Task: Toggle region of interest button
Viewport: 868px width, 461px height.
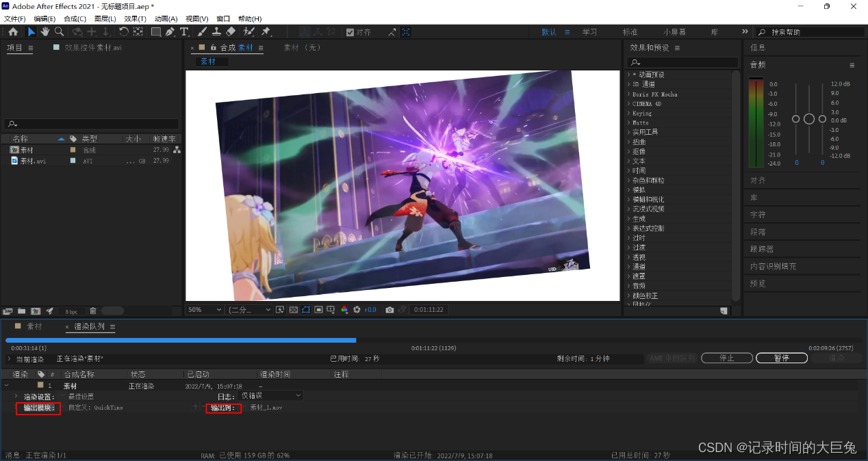Action: coord(318,310)
